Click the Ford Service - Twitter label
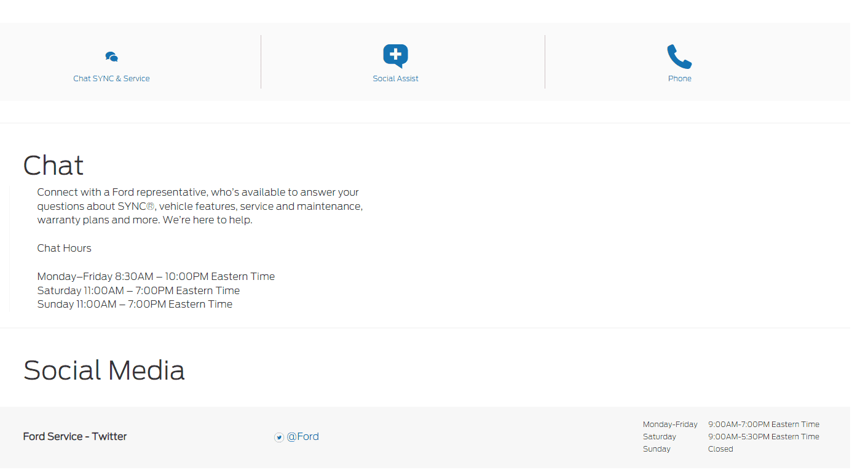This screenshot has width=868, height=475. coord(75,437)
